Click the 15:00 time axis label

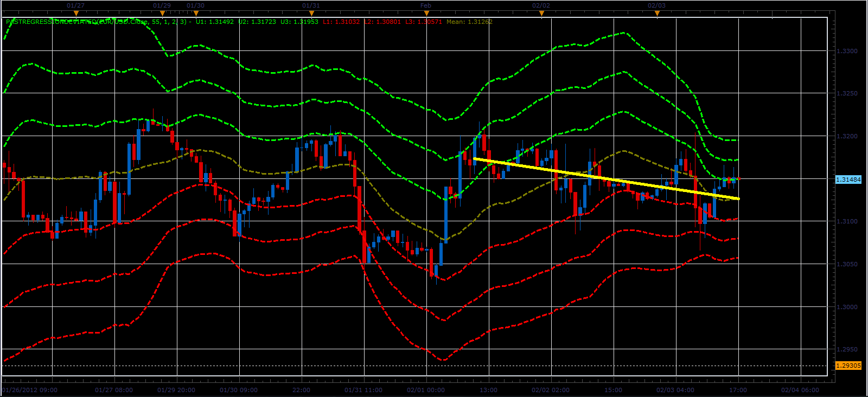(613, 389)
